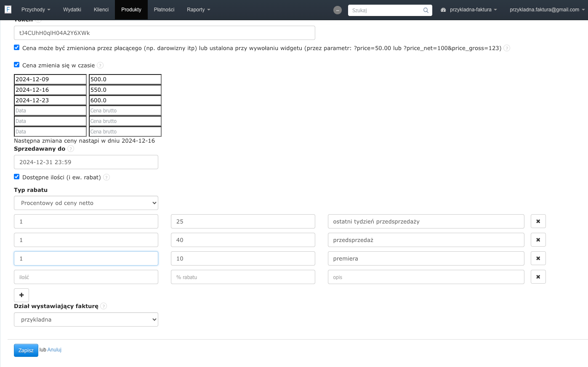Save the product with Zapisz button

point(26,350)
